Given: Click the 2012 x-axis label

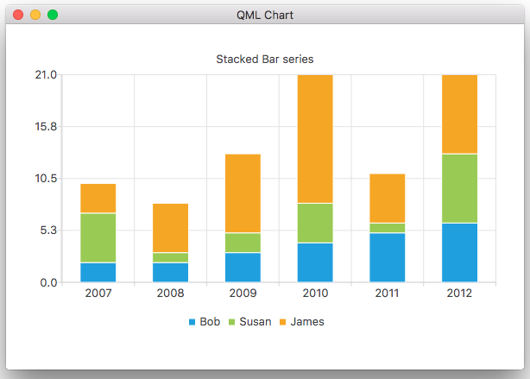Looking at the screenshot, I should [x=459, y=293].
